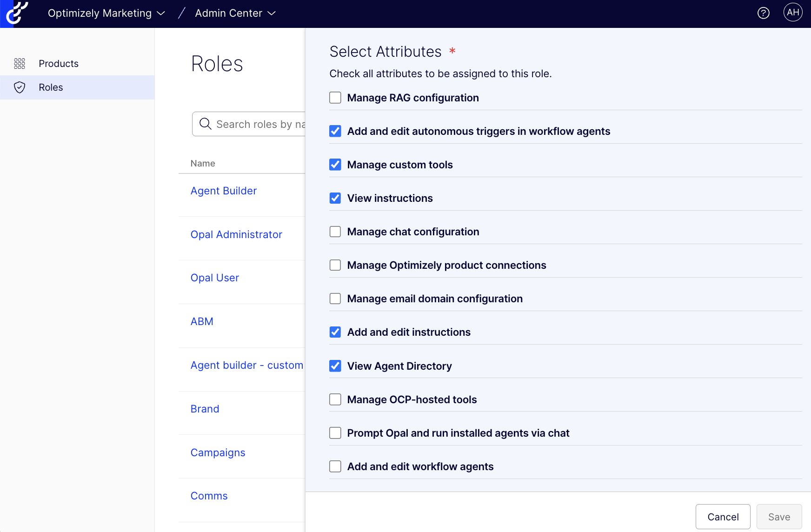Click the Roles shield icon
The width and height of the screenshot is (811, 532).
(20, 87)
